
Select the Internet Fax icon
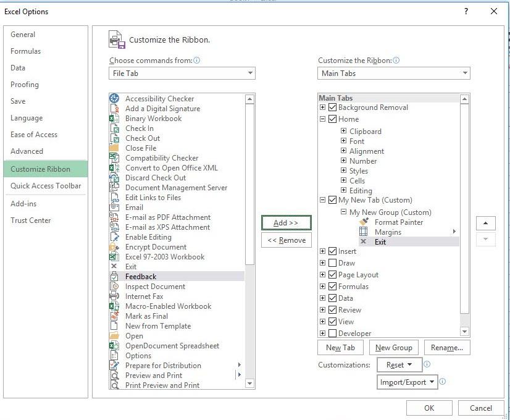(x=114, y=296)
